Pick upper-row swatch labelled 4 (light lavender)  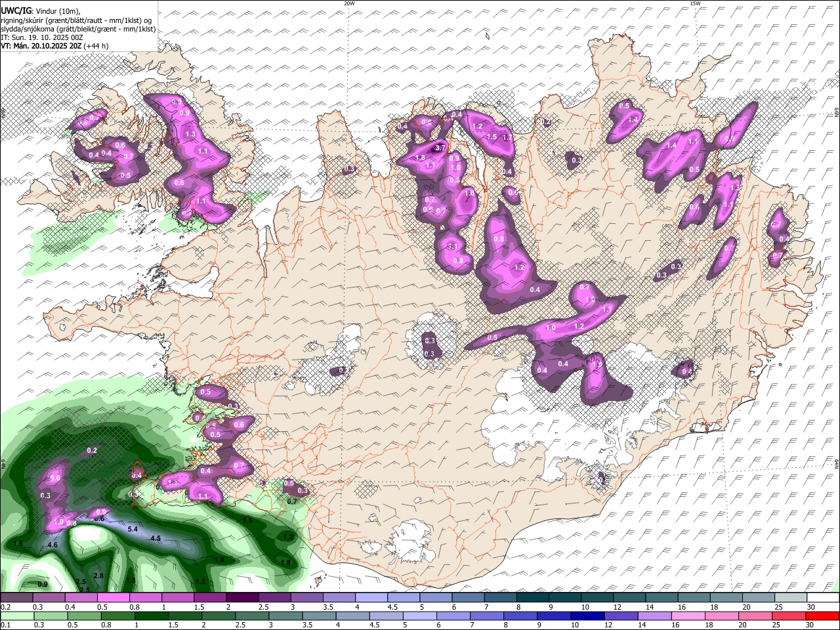[x=371, y=597]
